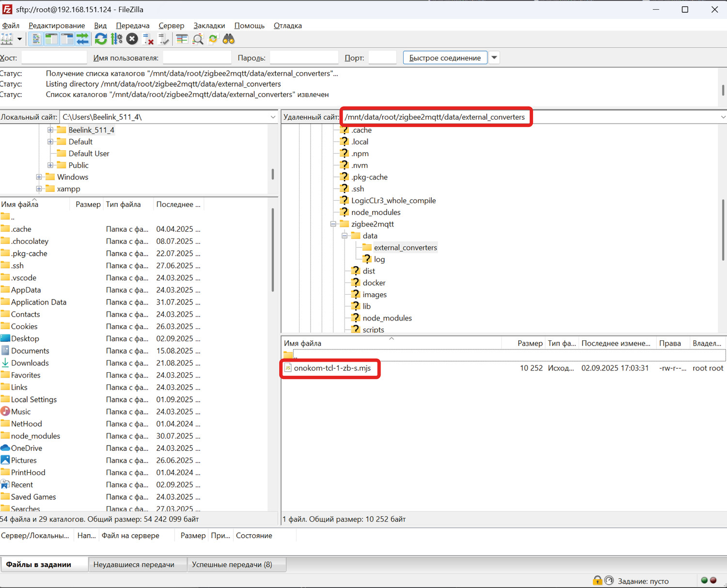Expand the Windows folder in local tree
This screenshot has height=588, width=727.
(39, 177)
